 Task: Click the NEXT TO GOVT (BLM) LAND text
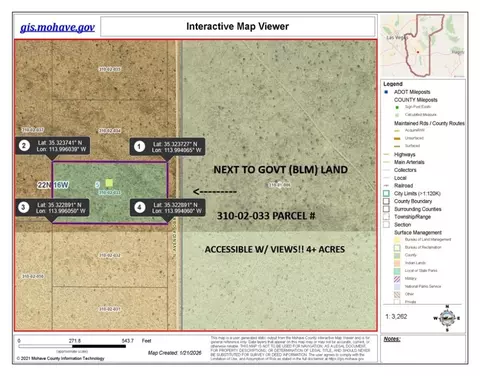pos(280,170)
